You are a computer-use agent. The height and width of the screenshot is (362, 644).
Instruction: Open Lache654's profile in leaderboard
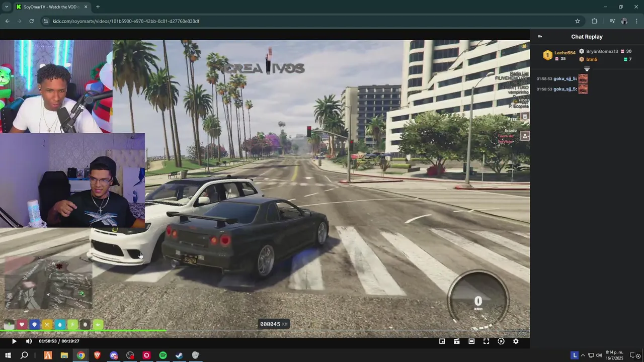(x=565, y=53)
